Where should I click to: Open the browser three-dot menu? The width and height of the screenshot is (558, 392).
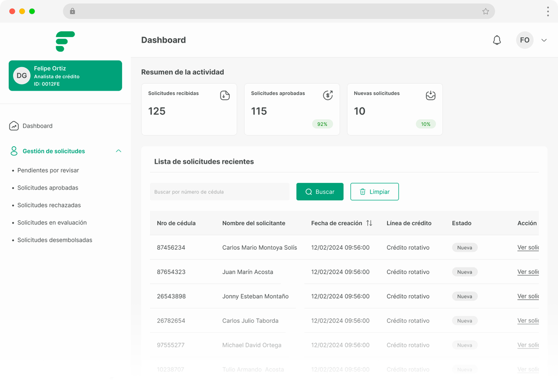pyautogui.click(x=548, y=11)
